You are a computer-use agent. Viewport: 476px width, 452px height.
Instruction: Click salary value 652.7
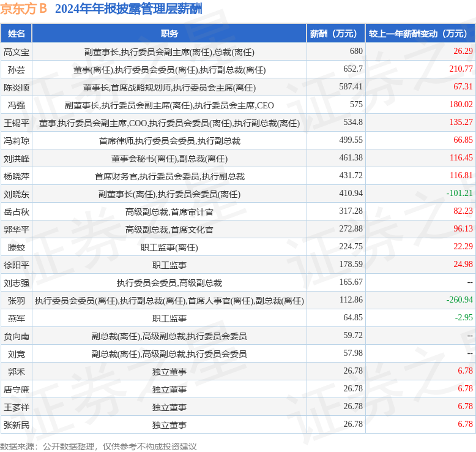(x=353, y=69)
